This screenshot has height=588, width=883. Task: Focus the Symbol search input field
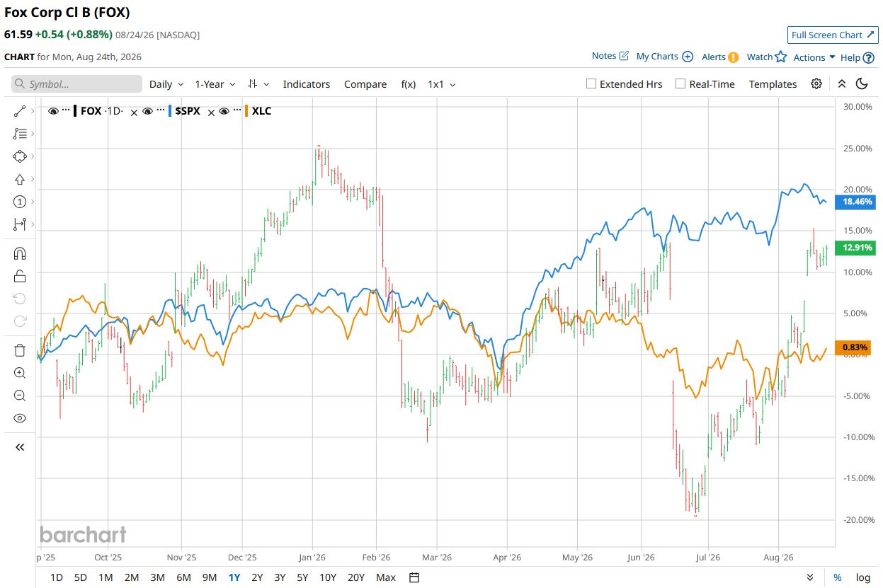pyautogui.click(x=76, y=84)
